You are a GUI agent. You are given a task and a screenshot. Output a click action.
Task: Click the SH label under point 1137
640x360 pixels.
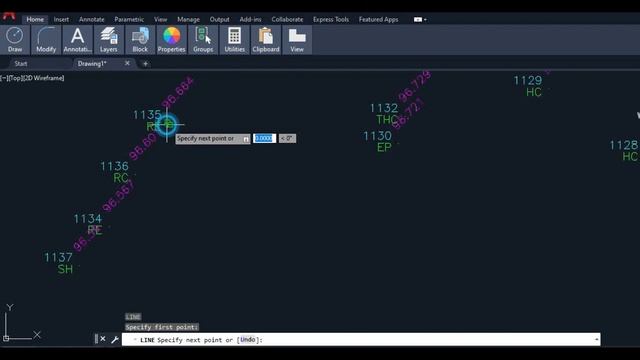[65, 269]
